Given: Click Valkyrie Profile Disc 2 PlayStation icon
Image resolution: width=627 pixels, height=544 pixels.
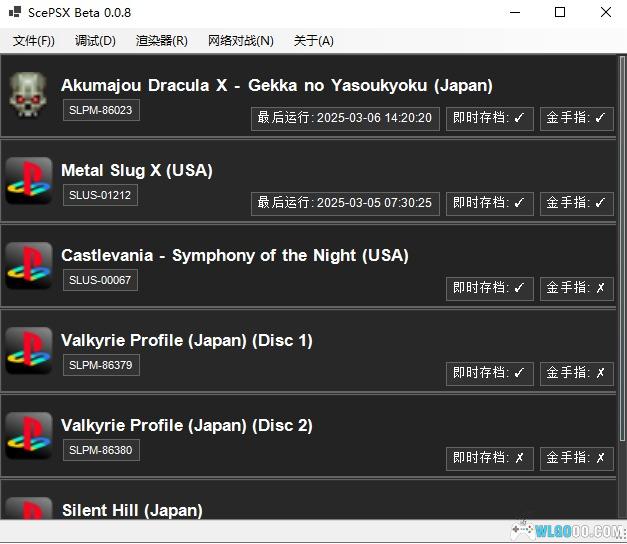Looking at the screenshot, I should pyautogui.click(x=29, y=436).
